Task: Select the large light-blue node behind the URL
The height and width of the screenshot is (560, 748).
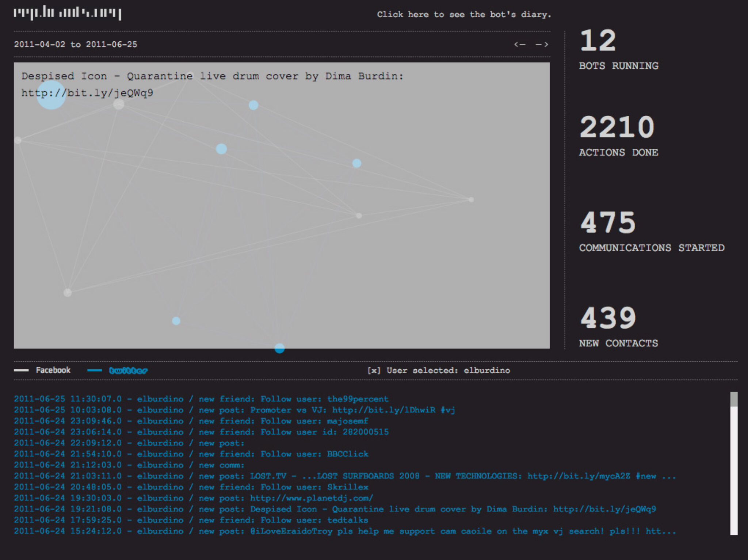Action: pyautogui.click(x=51, y=95)
